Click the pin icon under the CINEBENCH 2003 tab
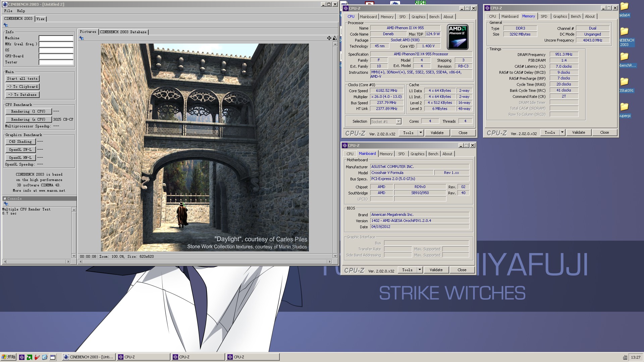The width and height of the screenshot is (644, 362). (6, 25)
